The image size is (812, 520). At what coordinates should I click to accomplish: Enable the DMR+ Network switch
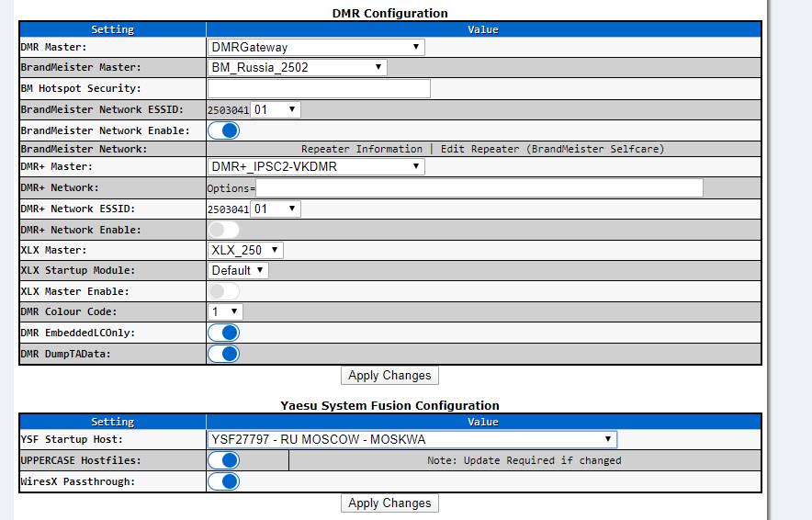[x=224, y=230]
